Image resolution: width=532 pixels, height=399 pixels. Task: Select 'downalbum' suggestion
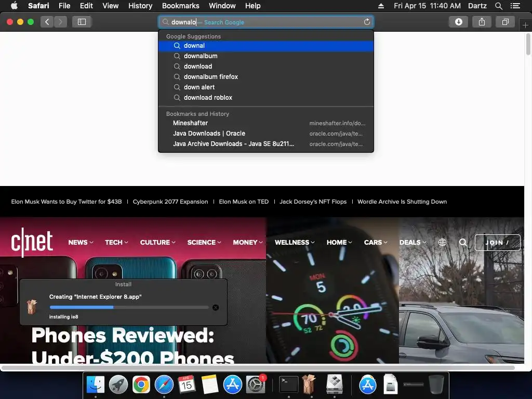tap(266, 56)
